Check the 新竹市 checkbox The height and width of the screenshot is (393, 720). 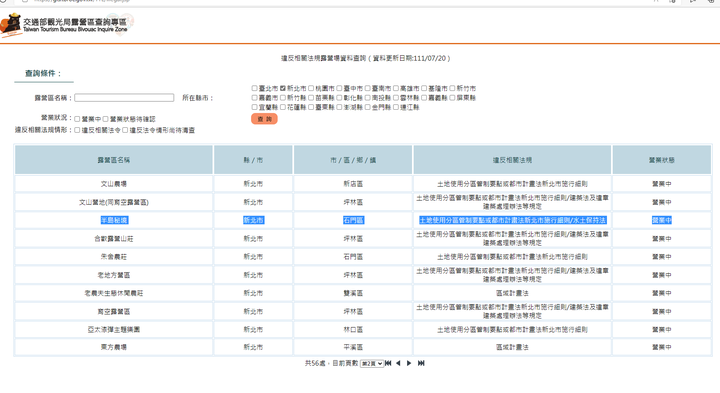coord(452,88)
